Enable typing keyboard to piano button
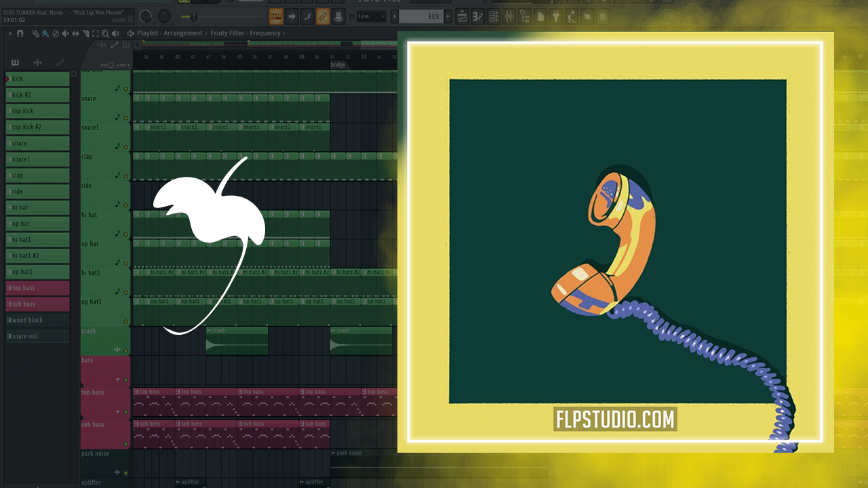Screen dimensions: 868x488 click(x=276, y=16)
